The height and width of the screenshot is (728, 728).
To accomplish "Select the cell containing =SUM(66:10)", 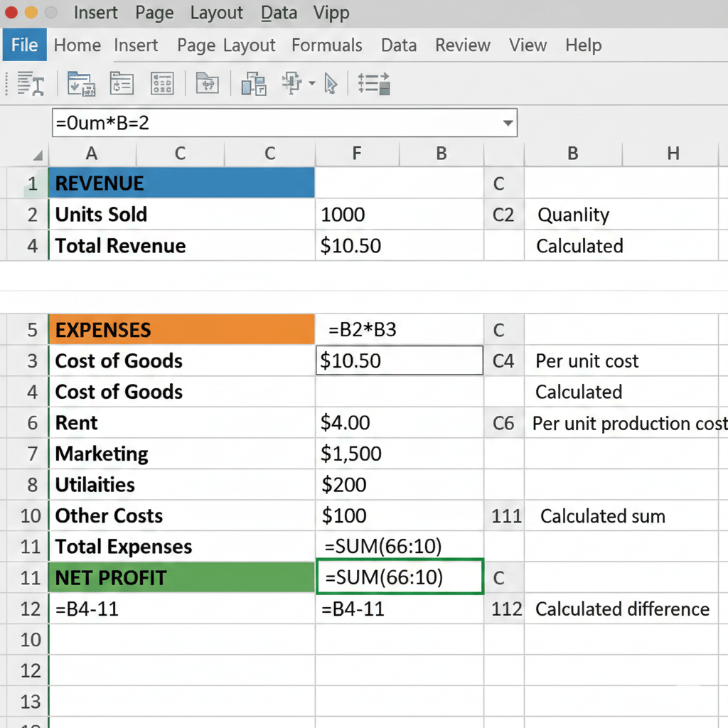I will click(399, 577).
